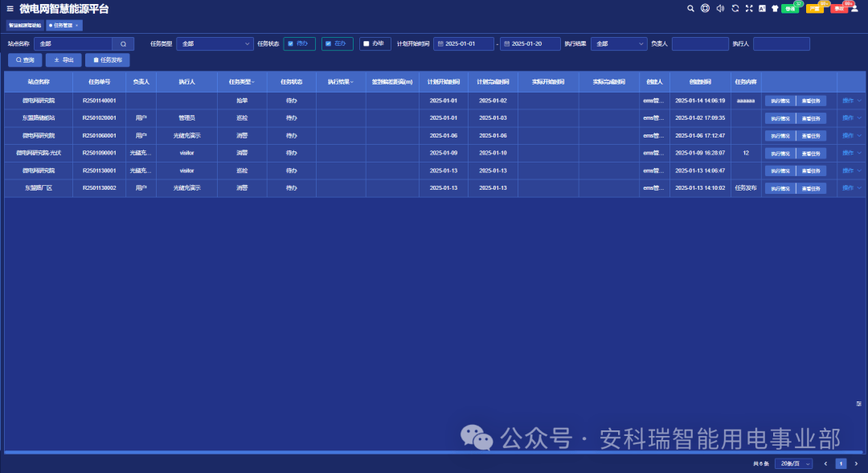Click the 任务发布 publish button
The width and height of the screenshot is (868, 473).
pyautogui.click(x=108, y=60)
